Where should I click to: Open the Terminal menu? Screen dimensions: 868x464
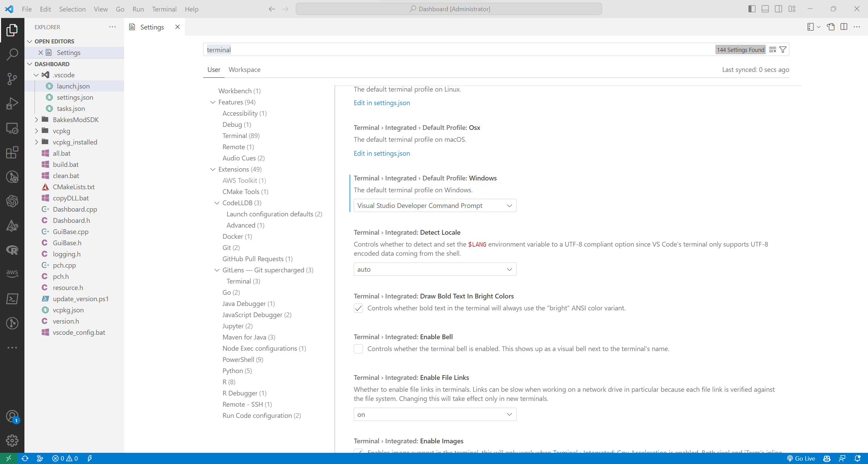164,9
